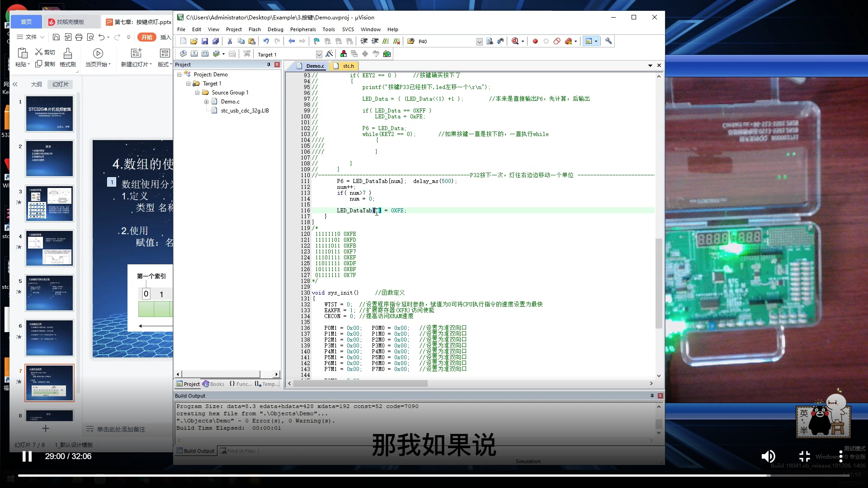Open the editor tabs list dropdown arrow

tap(650, 66)
